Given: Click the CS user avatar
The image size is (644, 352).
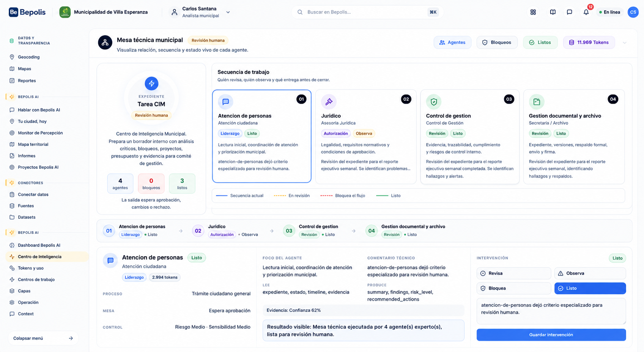Looking at the screenshot, I should [633, 12].
